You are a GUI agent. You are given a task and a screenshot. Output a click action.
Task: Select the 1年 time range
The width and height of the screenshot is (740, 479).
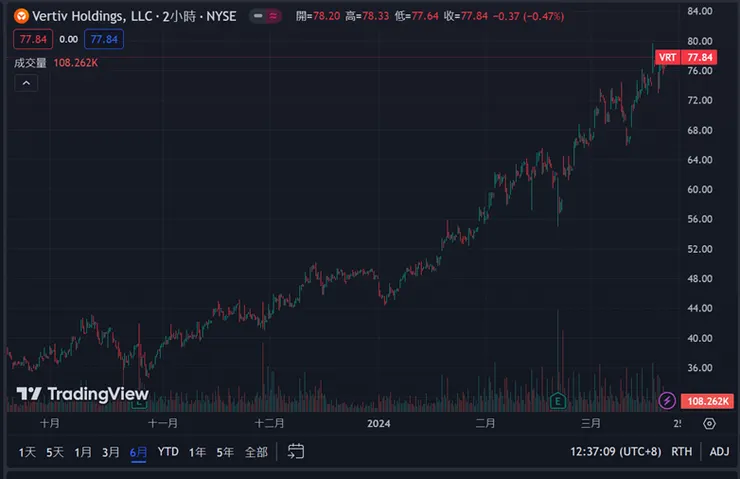tap(197, 452)
